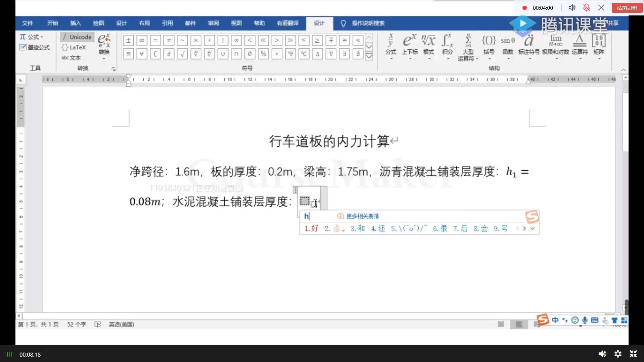
Task: Insert the multiplication sign symbol
Action: tap(196, 40)
